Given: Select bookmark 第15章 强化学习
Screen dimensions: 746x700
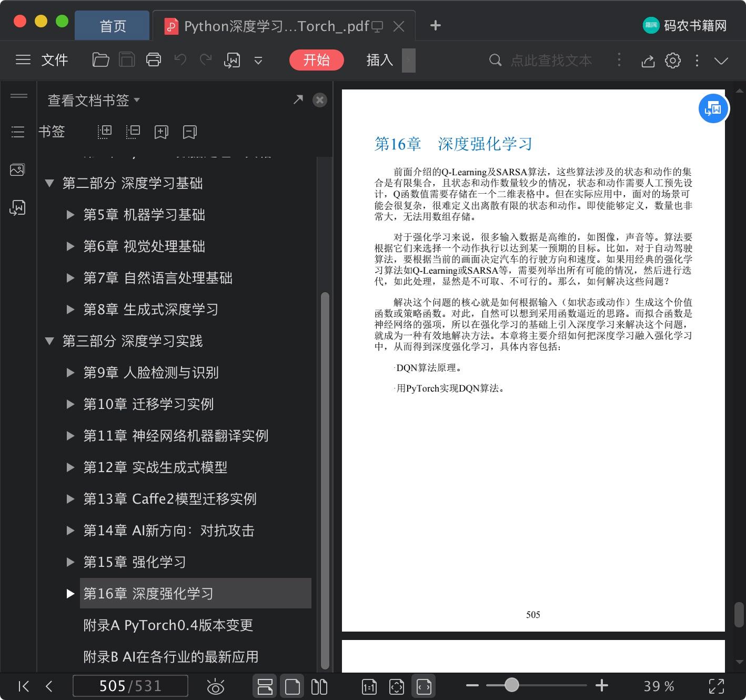Looking at the screenshot, I should [x=135, y=562].
